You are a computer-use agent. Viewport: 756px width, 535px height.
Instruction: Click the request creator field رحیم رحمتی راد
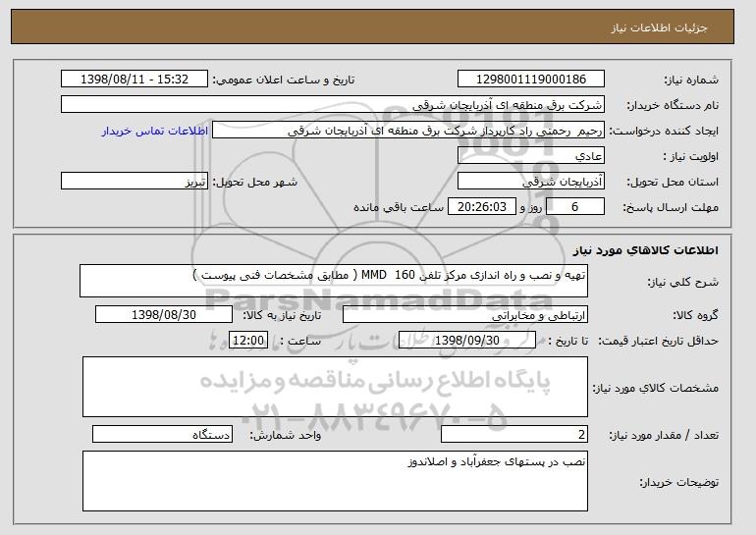tap(408, 131)
